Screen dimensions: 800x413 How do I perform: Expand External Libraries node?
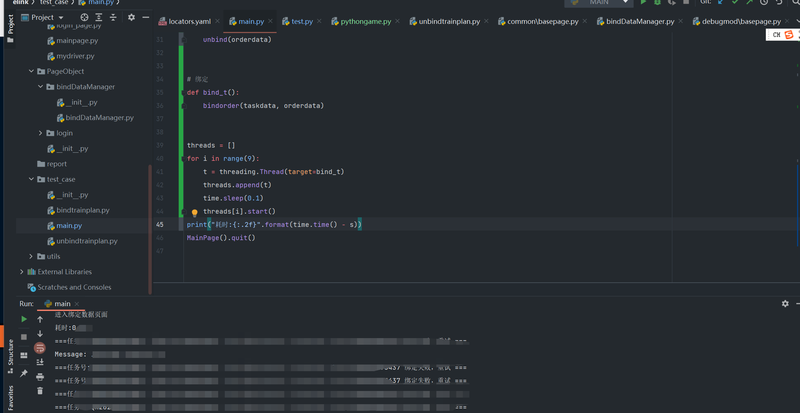21,272
